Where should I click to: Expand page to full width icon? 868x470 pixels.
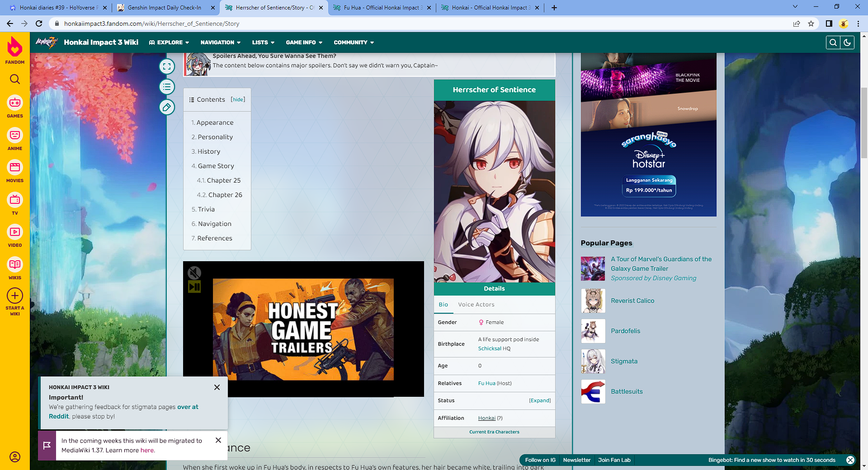pos(167,66)
